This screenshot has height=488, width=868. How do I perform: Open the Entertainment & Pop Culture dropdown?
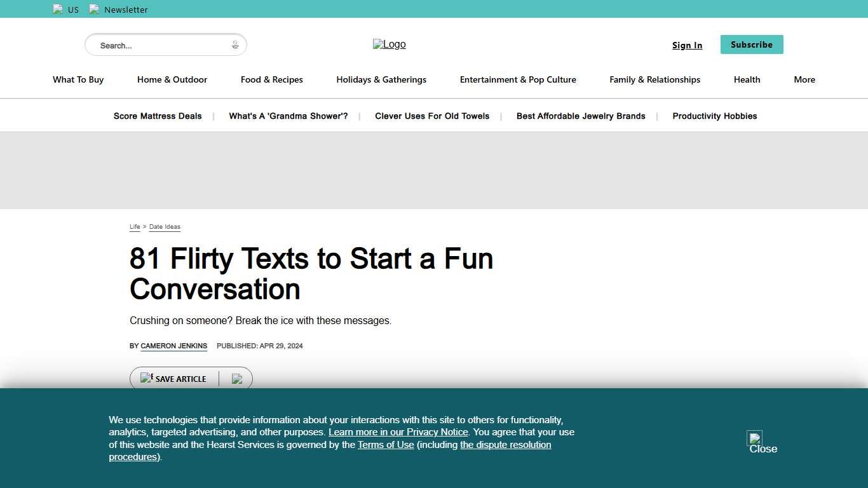point(518,79)
